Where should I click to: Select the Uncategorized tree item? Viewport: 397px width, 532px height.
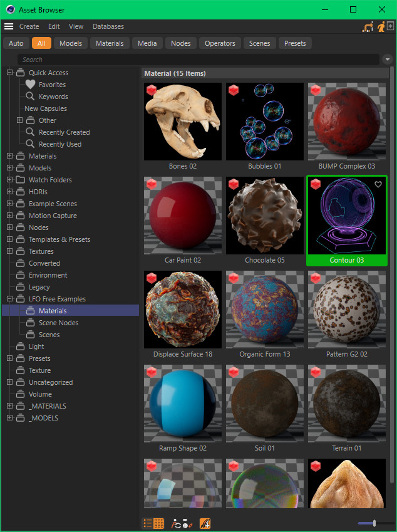click(51, 382)
